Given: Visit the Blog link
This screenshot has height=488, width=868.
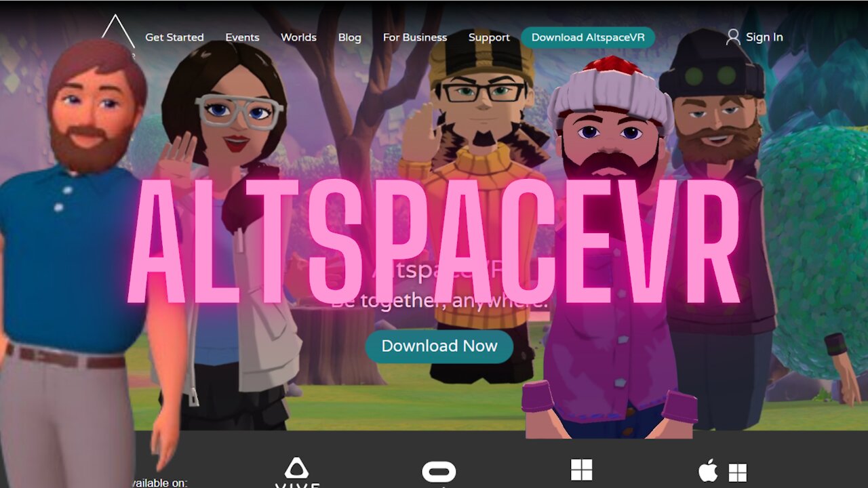Looking at the screenshot, I should click(x=349, y=37).
